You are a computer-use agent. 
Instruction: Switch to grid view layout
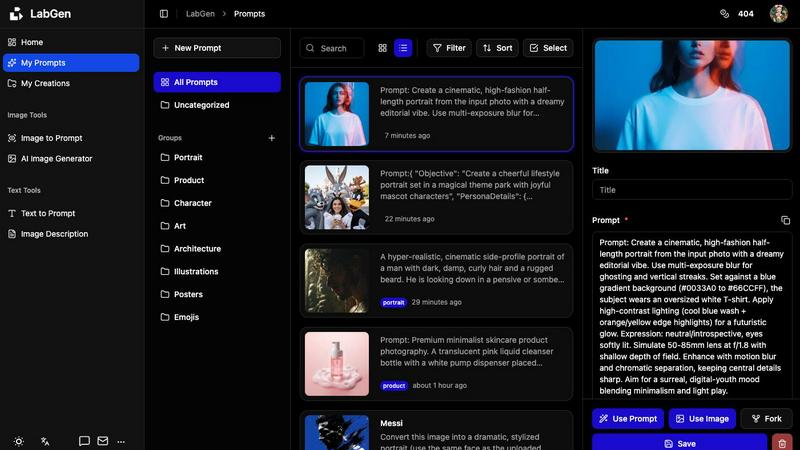[x=382, y=48]
